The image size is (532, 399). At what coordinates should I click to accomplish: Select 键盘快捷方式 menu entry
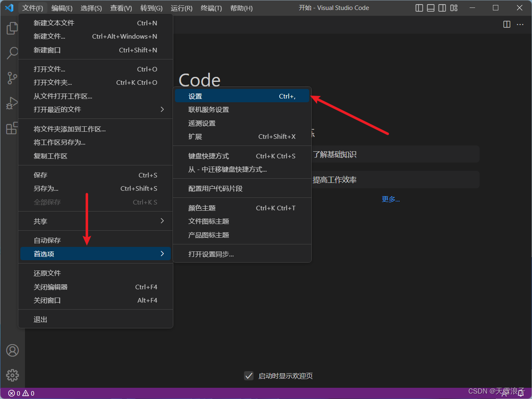[x=242, y=156]
